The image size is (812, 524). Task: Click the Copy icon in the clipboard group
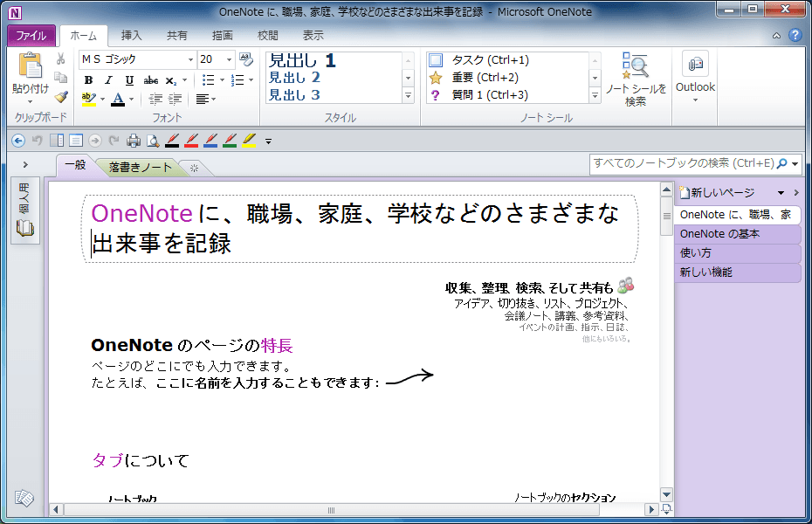coord(61,78)
